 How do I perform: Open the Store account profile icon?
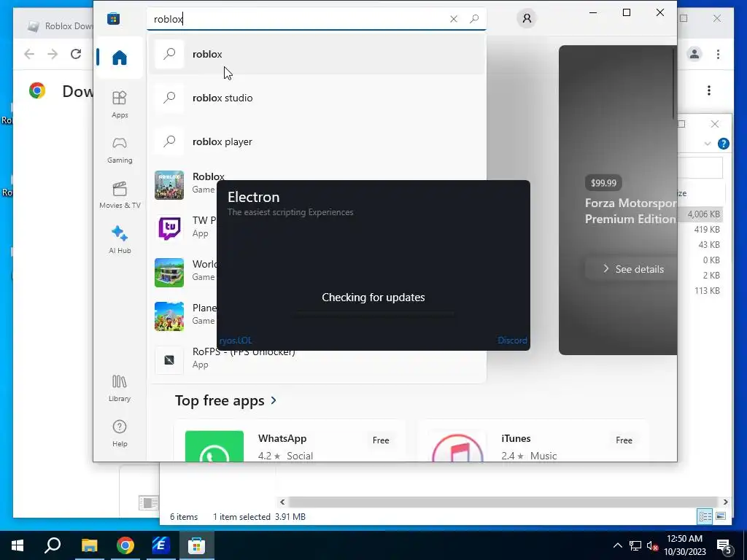pyautogui.click(x=527, y=18)
